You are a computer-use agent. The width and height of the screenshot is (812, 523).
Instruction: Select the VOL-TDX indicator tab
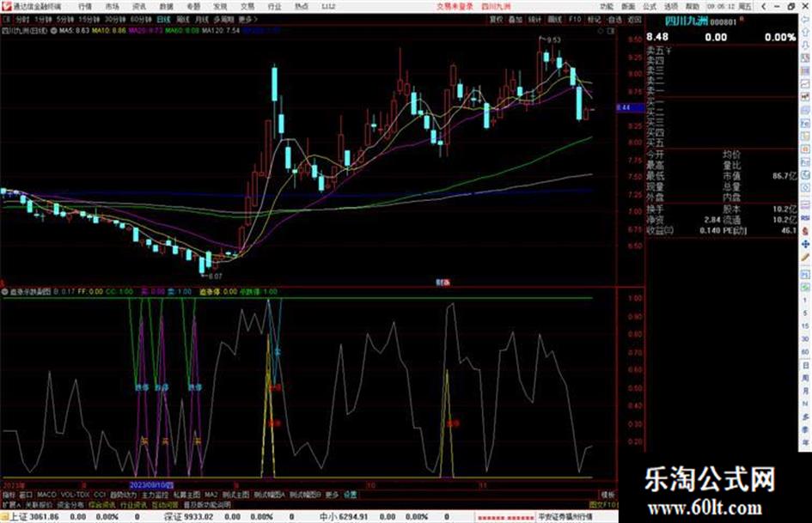tap(75, 495)
